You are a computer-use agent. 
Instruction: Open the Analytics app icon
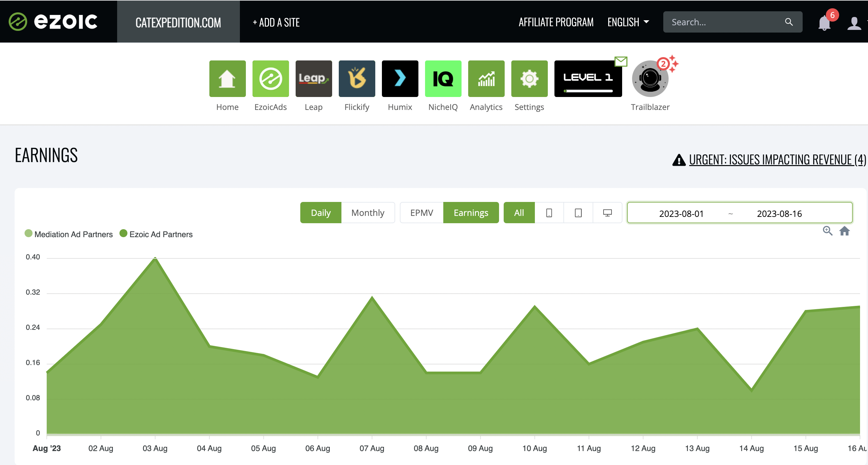tap(486, 79)
